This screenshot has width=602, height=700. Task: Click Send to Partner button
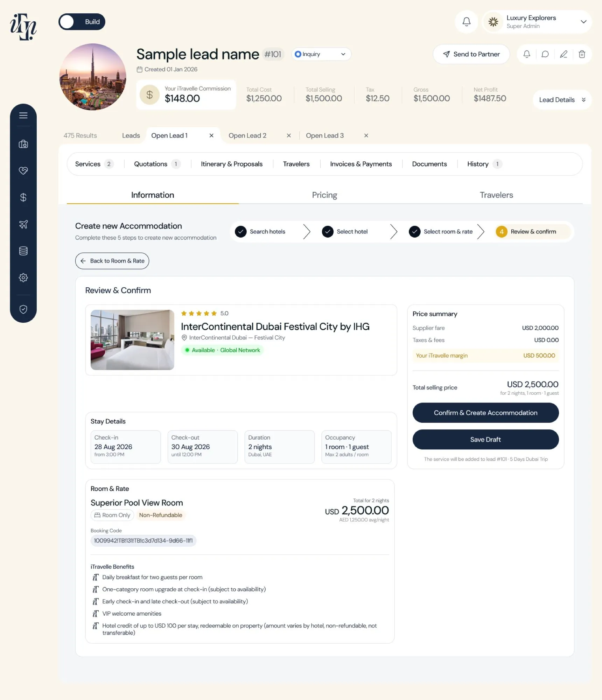pos(471,54)
